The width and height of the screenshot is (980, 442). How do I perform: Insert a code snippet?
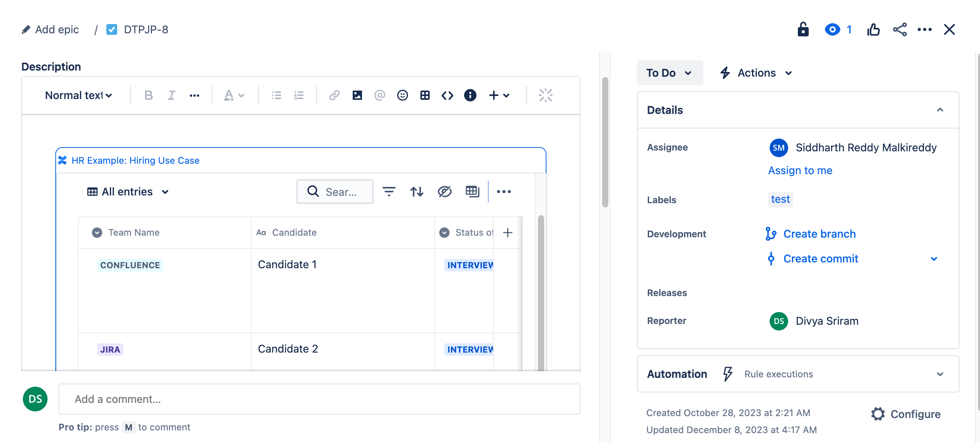[x=447, y=95]
